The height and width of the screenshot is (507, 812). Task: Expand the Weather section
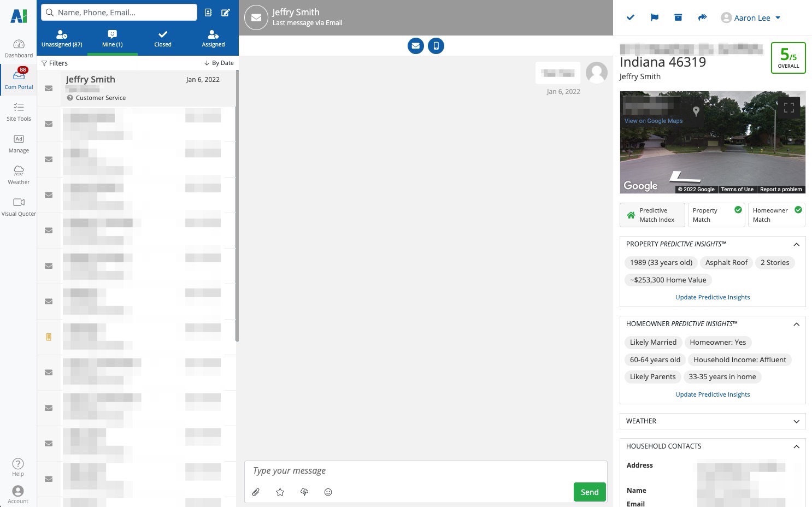(x=796, y=421)
